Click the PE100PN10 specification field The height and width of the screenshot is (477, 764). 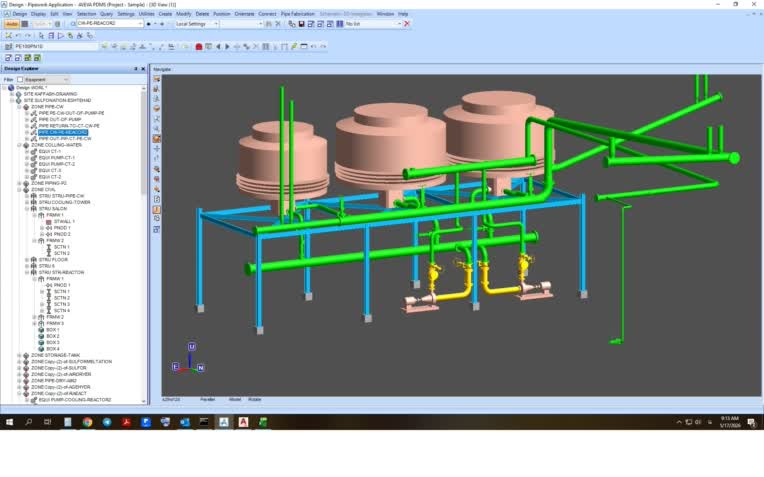[x=56, y=46]
